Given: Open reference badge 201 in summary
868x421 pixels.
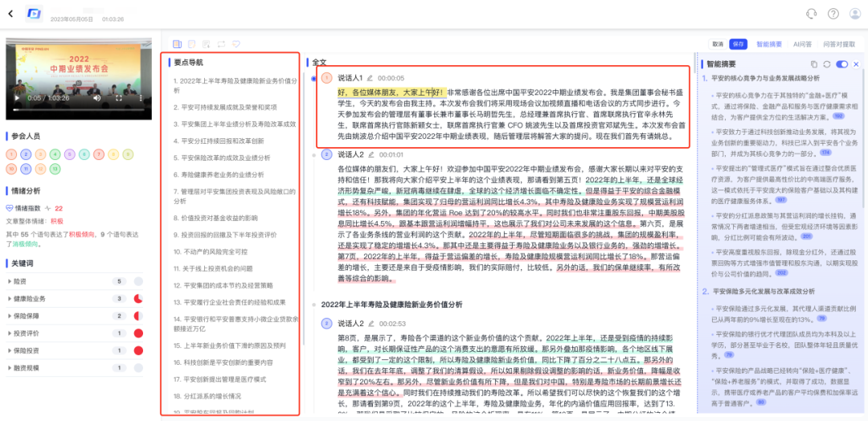Looking at the screenshot, I should coord(807,236).
